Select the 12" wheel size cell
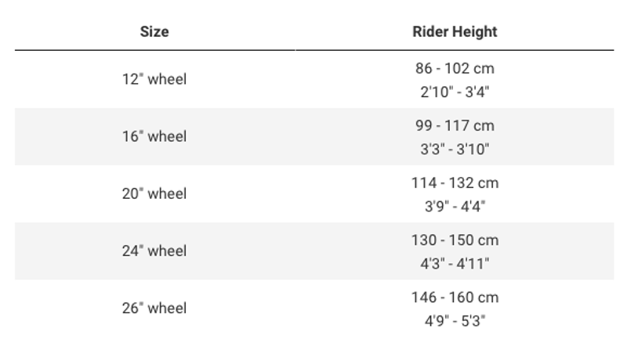Screen dimensions: 627x364 point(154,79)
